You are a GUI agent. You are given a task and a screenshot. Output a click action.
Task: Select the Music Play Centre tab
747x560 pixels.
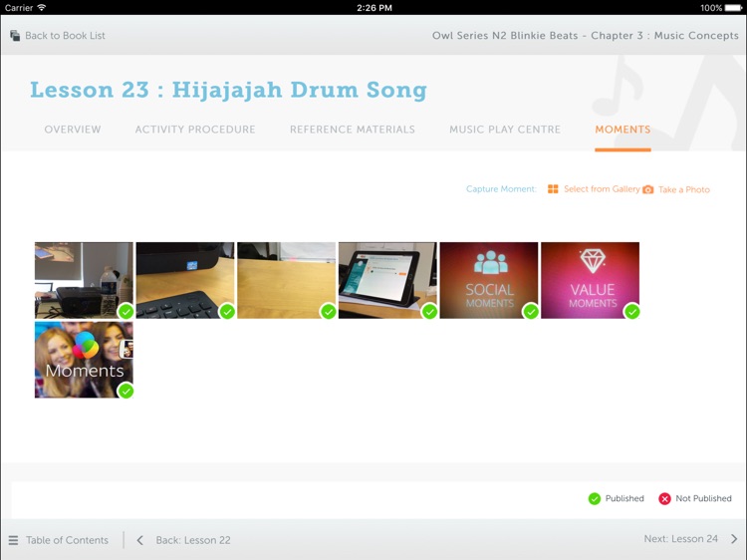(505, 130)
